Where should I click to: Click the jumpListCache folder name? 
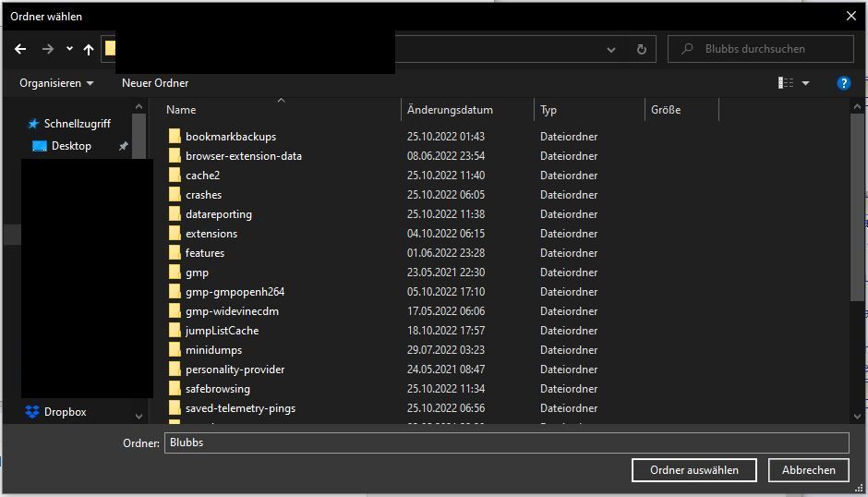coord(222,330)
